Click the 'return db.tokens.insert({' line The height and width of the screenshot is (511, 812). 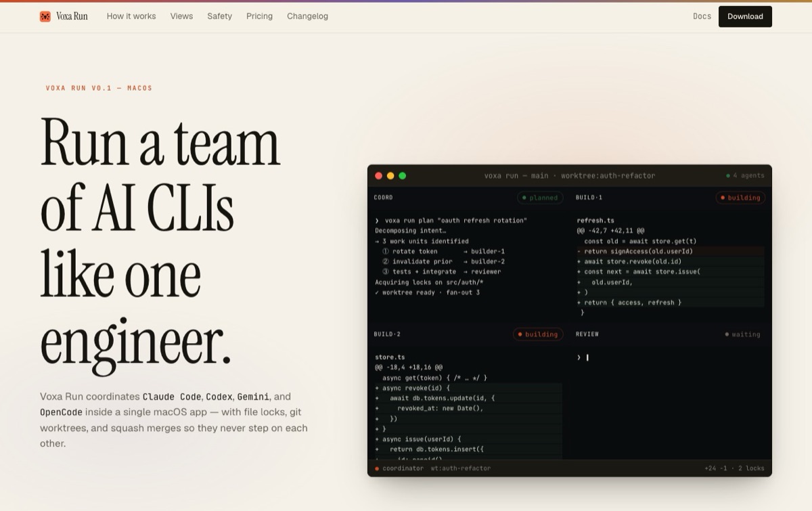[x=468, y=449]
